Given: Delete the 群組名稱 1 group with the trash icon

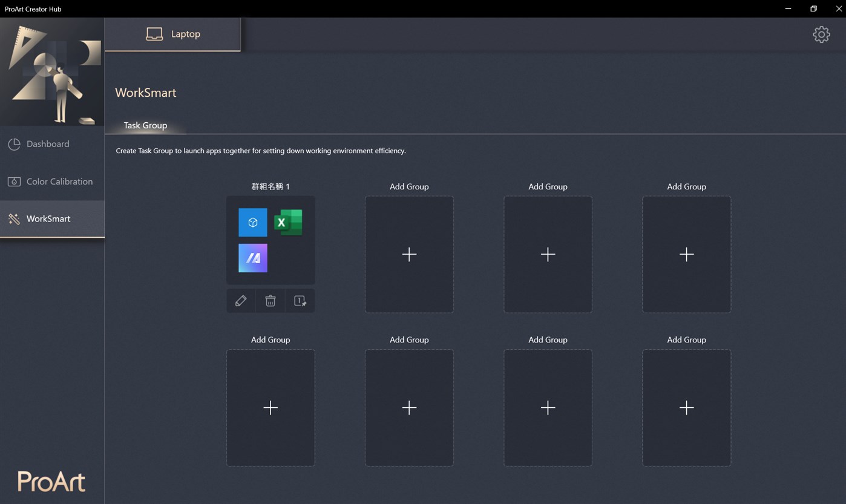Looking at the screenshot, I should click(x=271, y=301).
